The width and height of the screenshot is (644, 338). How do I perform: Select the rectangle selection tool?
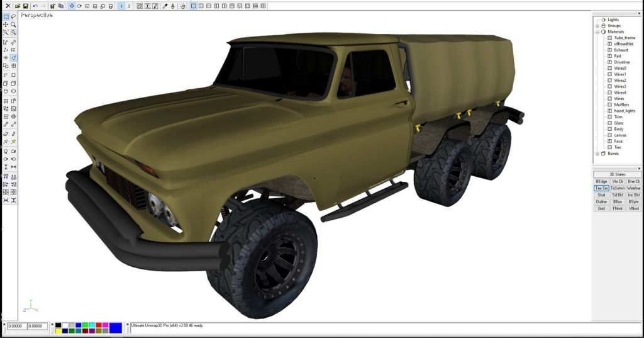[x=6, y=17]
